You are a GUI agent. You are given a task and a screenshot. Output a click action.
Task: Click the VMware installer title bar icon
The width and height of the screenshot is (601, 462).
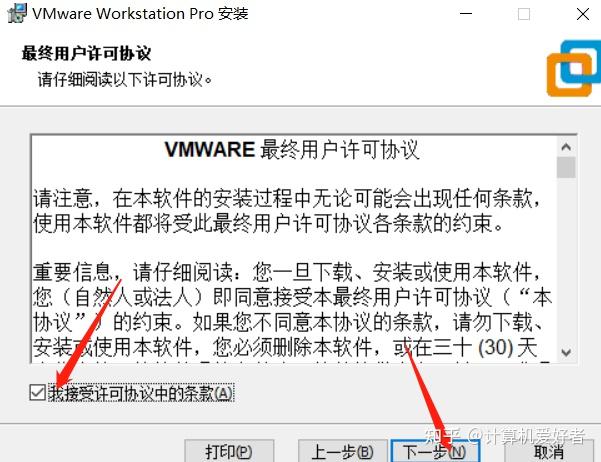point(17,13)
